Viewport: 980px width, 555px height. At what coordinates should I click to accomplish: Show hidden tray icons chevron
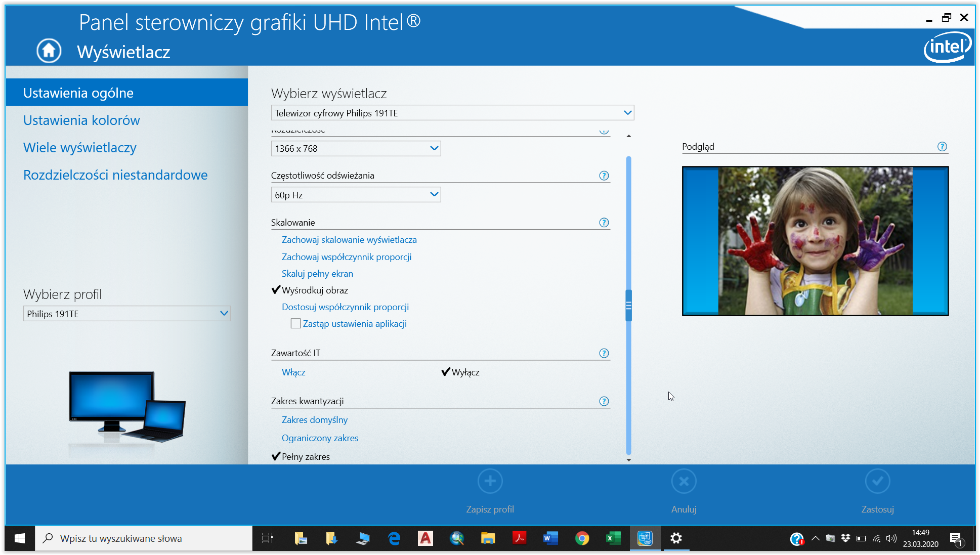tap(815, 538)
